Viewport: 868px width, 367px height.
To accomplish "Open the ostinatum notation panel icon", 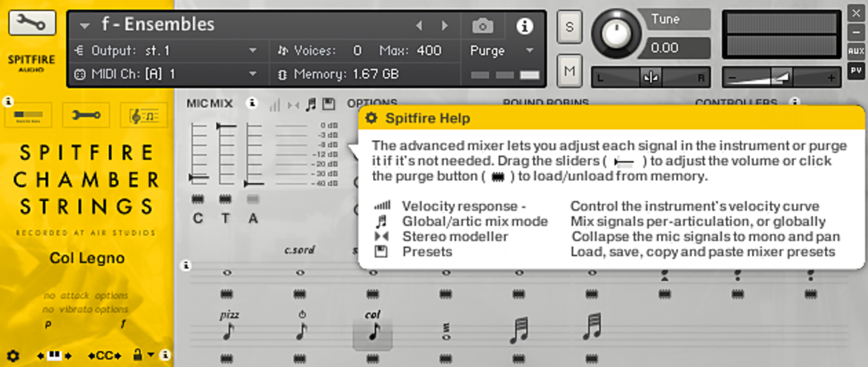I will coord(144,115).
